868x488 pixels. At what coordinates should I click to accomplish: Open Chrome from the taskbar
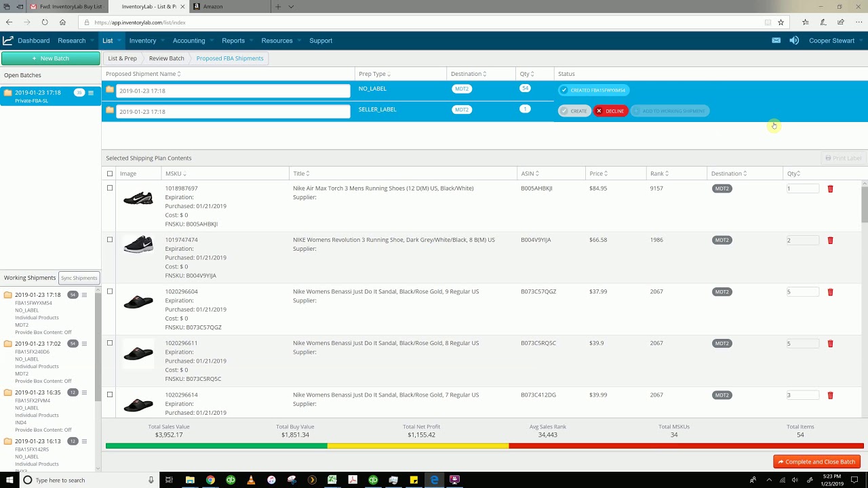210,480
